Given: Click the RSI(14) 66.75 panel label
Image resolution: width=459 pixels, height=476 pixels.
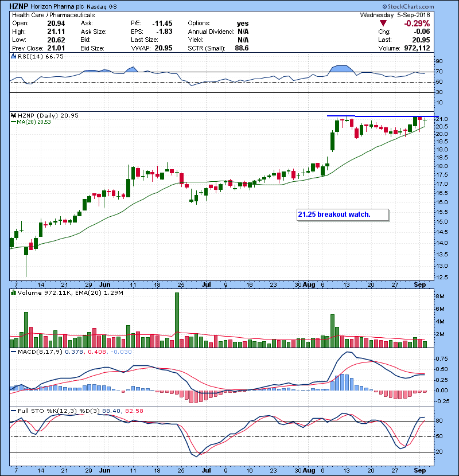Looking at the screenshot, I should (x=41, y=56).
